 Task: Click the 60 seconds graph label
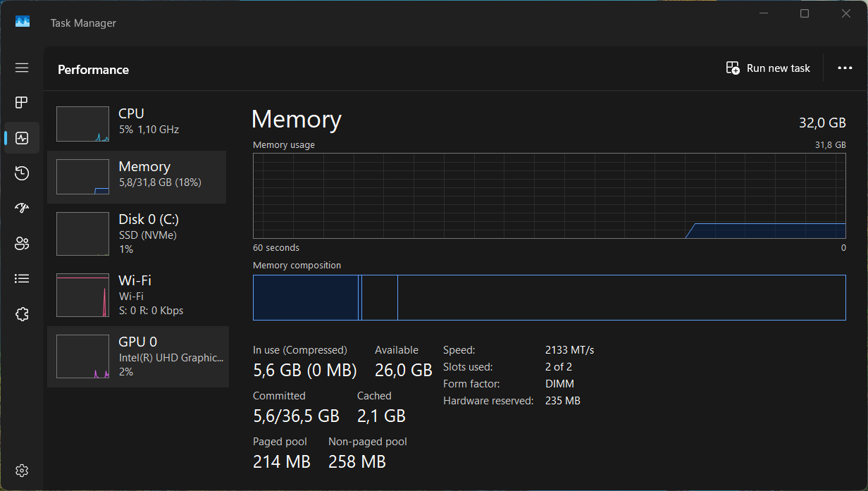click(276, 248)
